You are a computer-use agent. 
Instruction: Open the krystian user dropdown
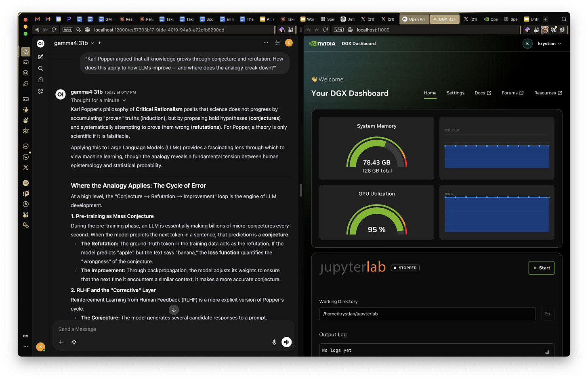(x=550, y=44)
